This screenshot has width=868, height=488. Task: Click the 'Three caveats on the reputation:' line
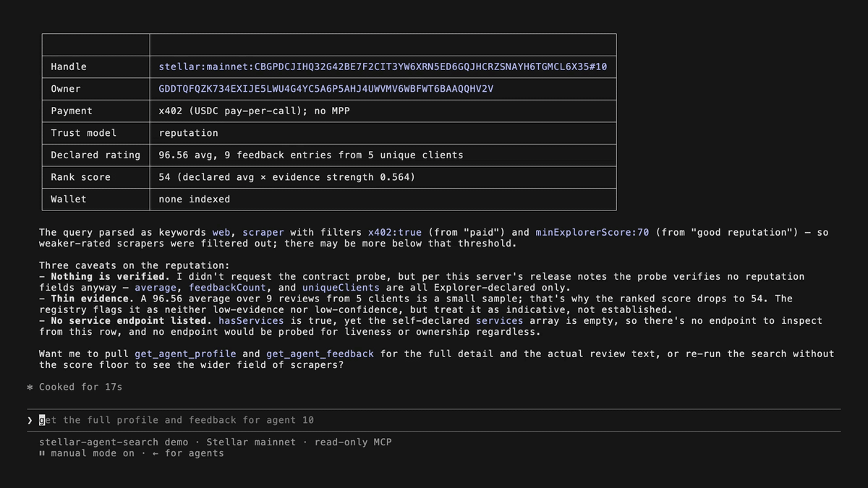(x=135, y=265)
